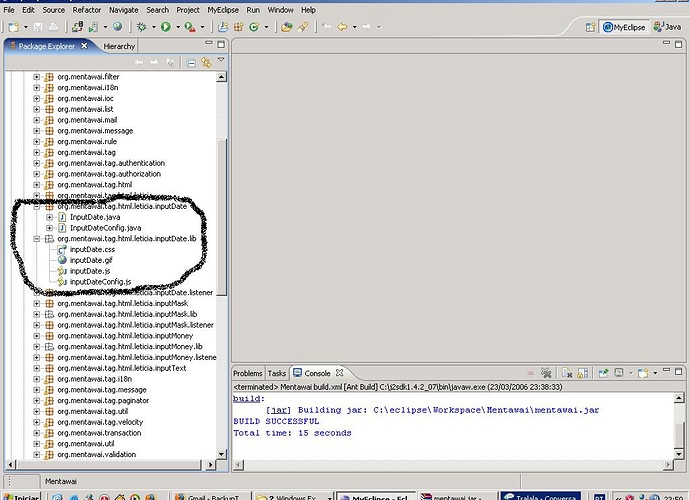The height and width of the screenshot is (500, 690).
Task: Open the New Java Class dropdown arrow
Action: pyautogui.click(x=266, y=27)
